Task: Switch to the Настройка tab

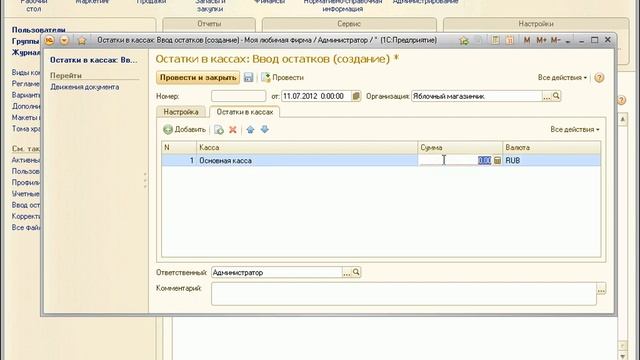Action: [x=181, y=112]
